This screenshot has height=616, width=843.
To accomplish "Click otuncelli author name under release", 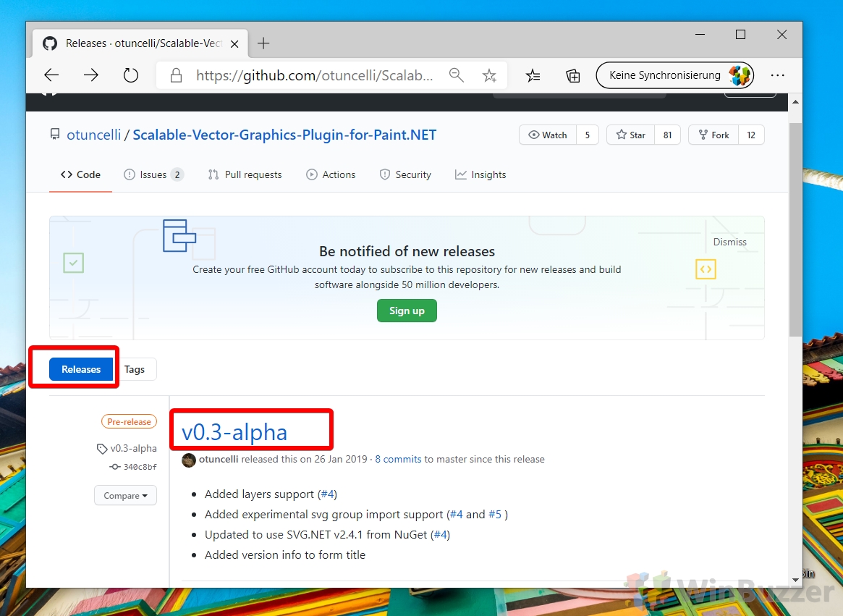I will [x=219, y=460].
